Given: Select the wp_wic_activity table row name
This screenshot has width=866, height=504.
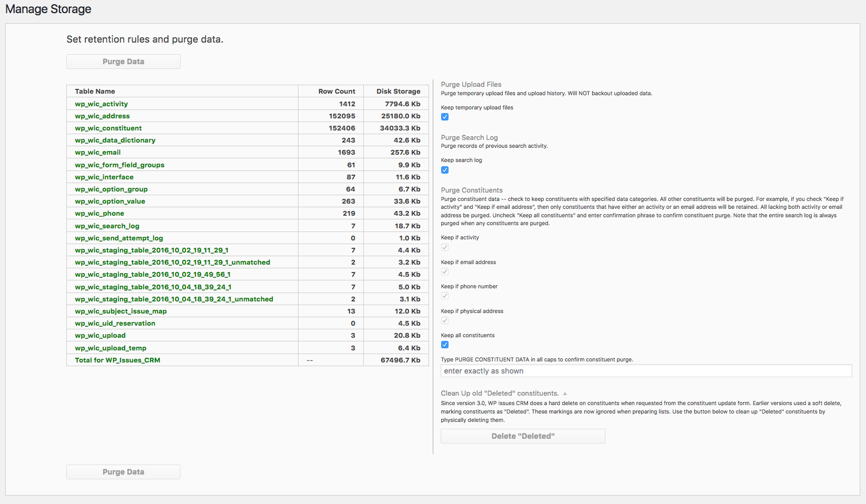Looking at the screenshot, I should [101, 104].
